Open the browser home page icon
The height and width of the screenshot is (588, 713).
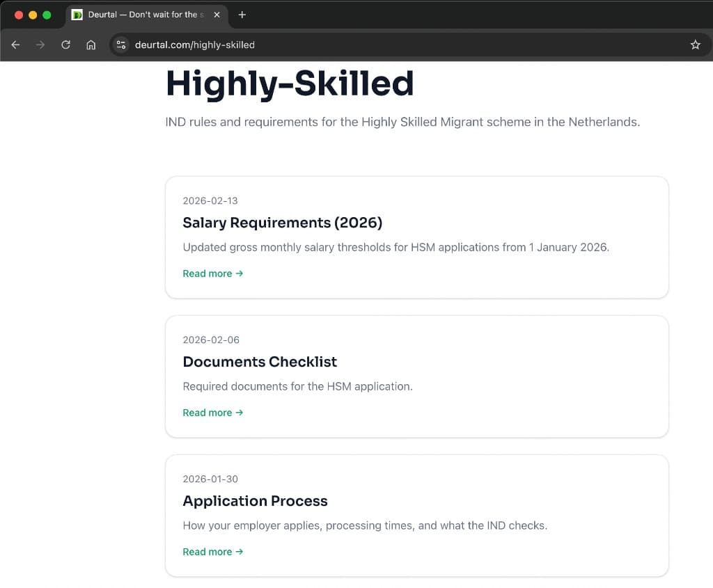(91, 45)
